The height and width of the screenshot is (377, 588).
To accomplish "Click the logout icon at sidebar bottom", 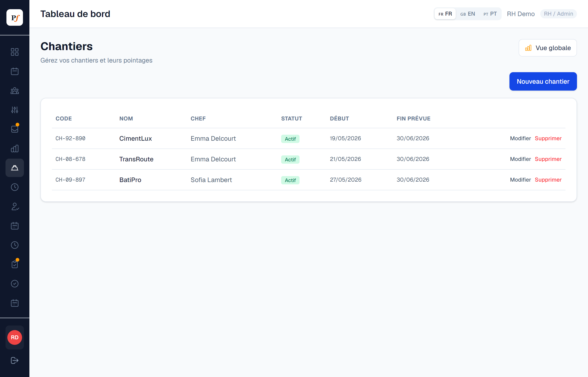I will 15,360.
